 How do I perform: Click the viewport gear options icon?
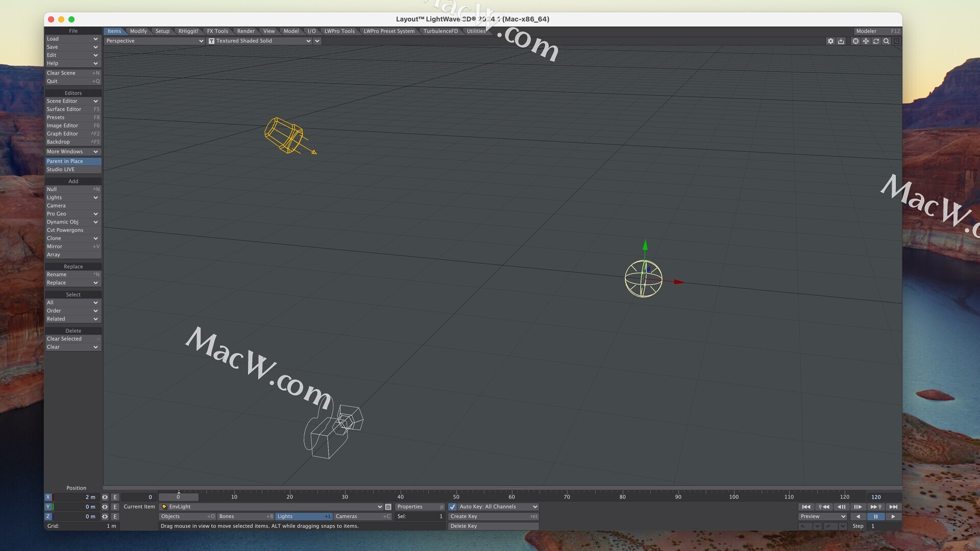point(830,41)
